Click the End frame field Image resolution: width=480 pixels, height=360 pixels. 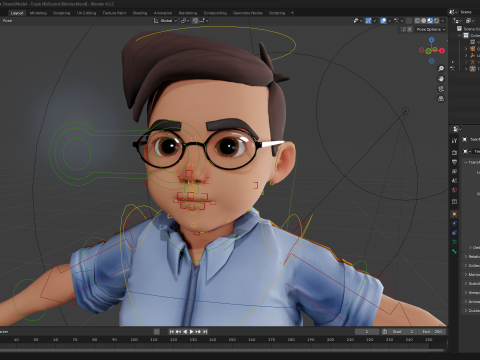coord(432,332)
